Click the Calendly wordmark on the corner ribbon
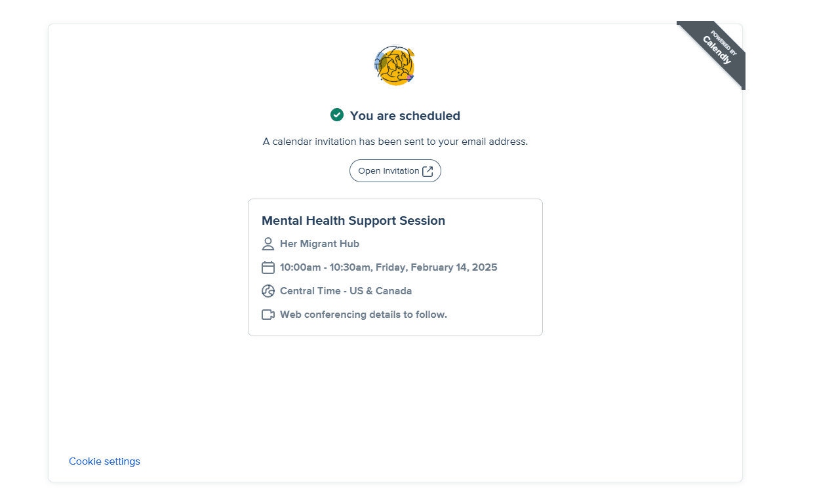The image size is (815, 504). 717,50
